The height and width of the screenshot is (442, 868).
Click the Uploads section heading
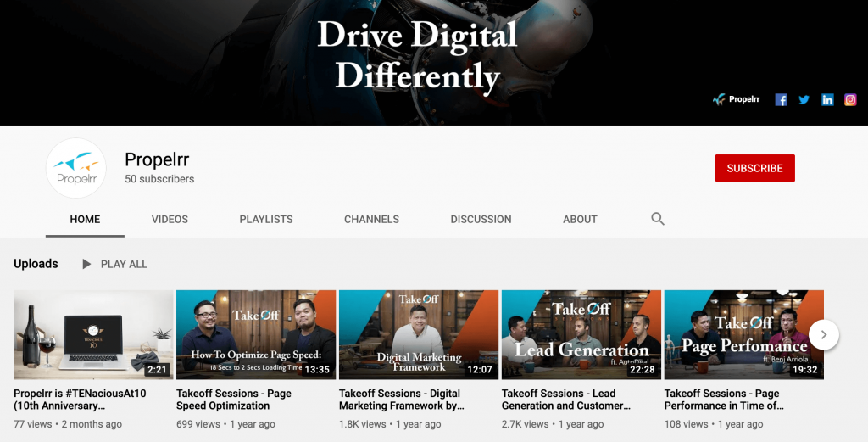[x=36, y=264]
